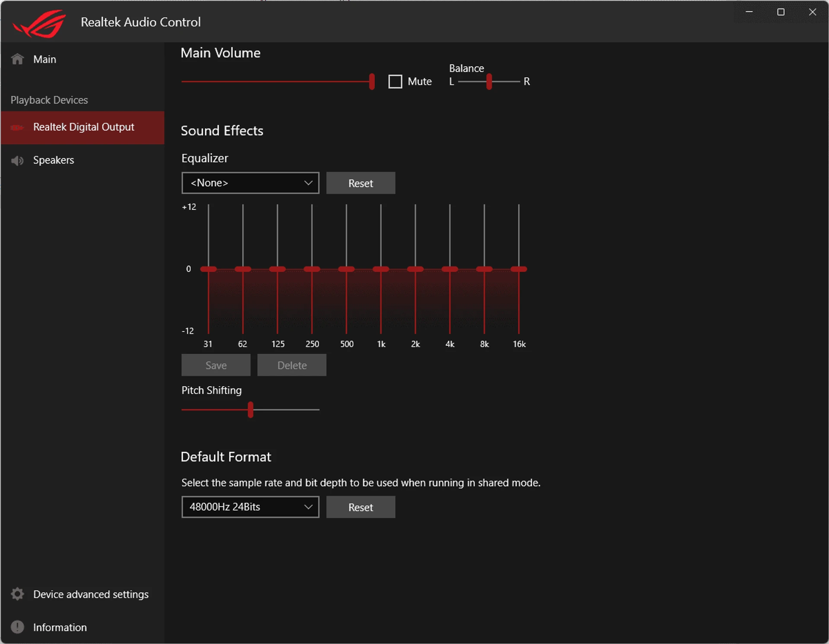
Task: Click the Balance R label
Action: point(527,82)
